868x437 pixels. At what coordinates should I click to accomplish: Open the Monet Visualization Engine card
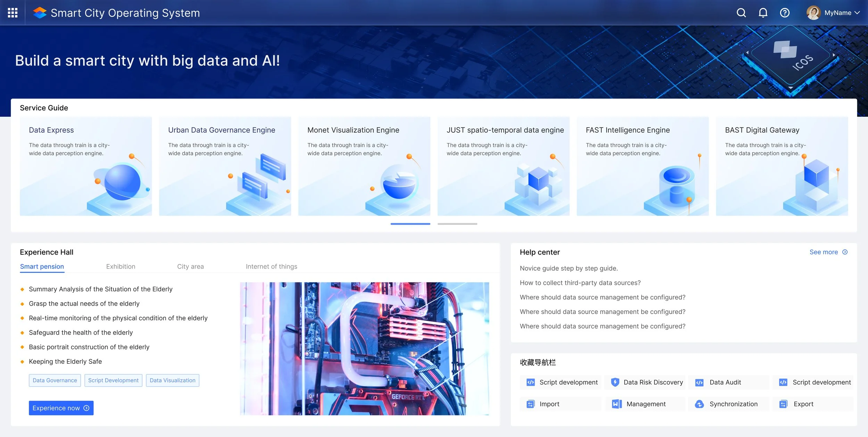[x=364, y=166]
